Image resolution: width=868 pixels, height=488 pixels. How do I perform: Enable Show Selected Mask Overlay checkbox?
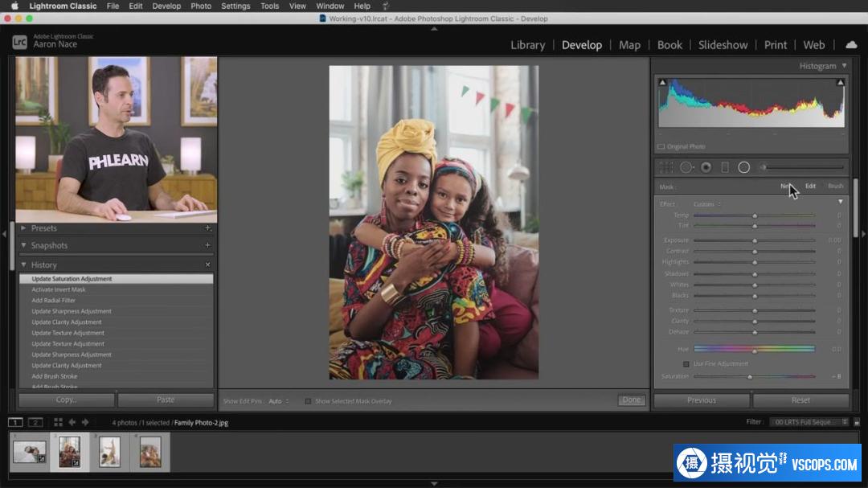pyautogui.click(x=308, y=401)
